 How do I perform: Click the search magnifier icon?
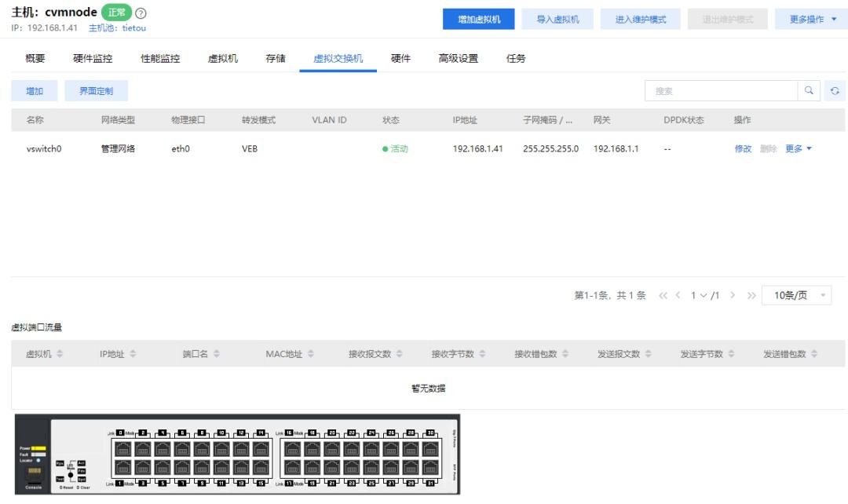tap(809, 91)
